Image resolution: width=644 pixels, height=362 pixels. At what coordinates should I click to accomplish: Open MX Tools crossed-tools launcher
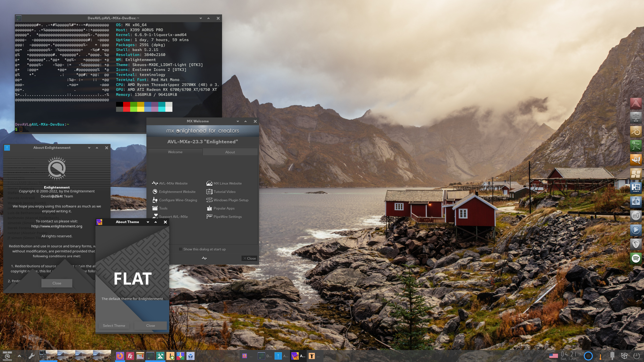click(x=160, y=356)
